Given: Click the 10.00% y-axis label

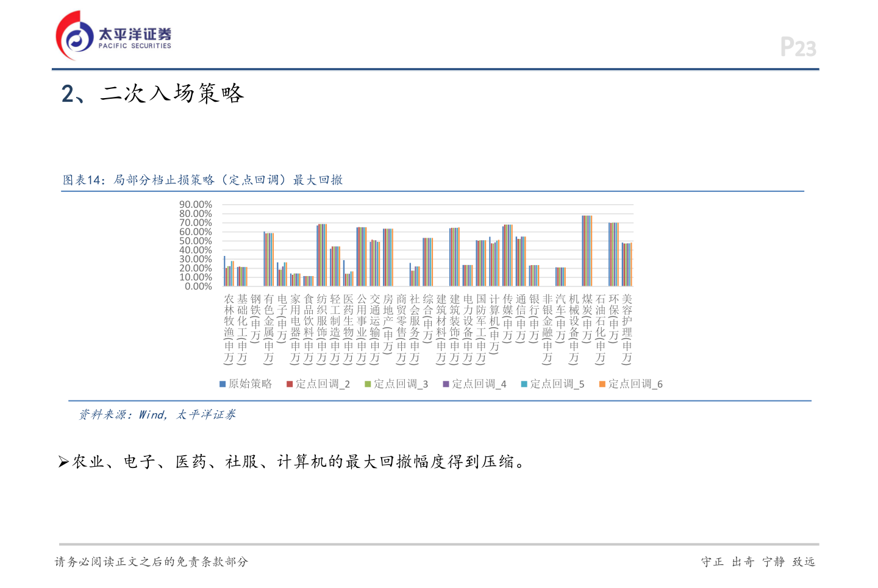Looking at the screenshot, I should 196,277.
